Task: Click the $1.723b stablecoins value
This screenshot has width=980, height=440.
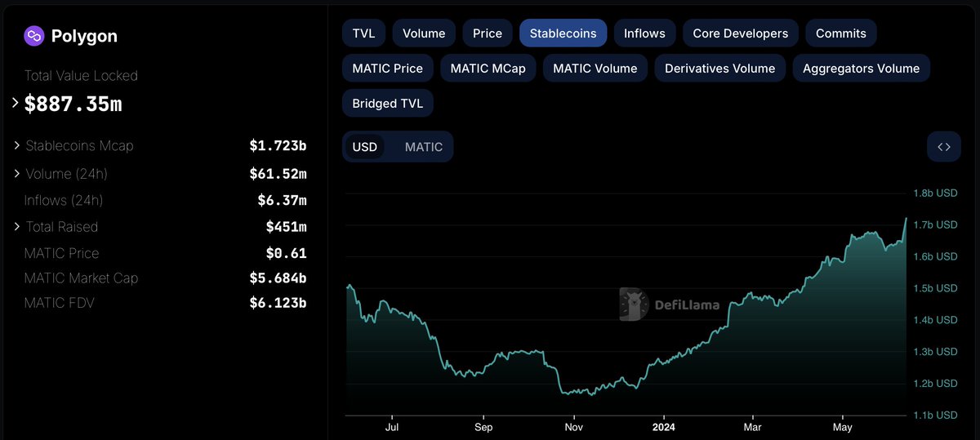Action: (278, 146)
